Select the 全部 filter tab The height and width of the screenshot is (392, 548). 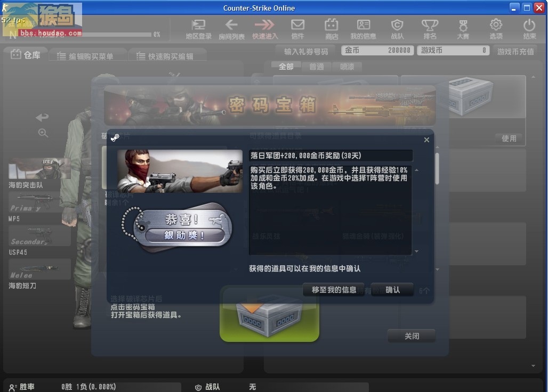coord(286,67)
